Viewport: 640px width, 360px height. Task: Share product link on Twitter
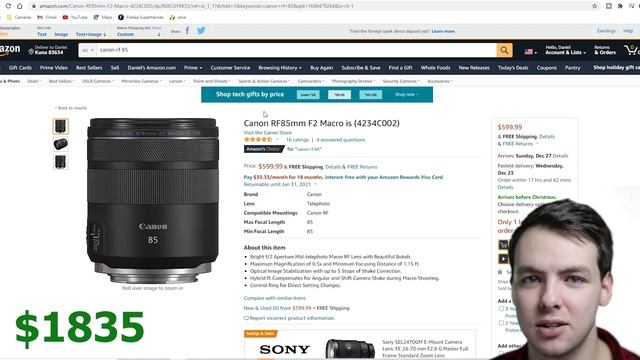201,31
